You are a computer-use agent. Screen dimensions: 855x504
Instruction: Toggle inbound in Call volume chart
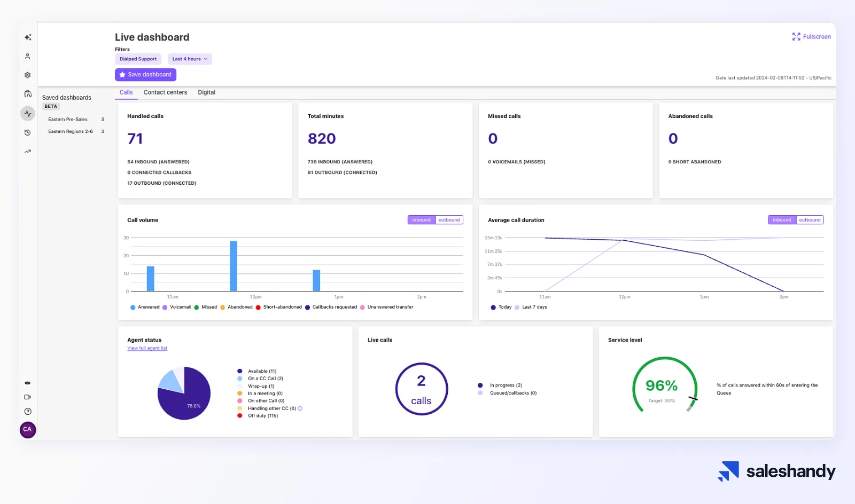(x=422, y=220)
